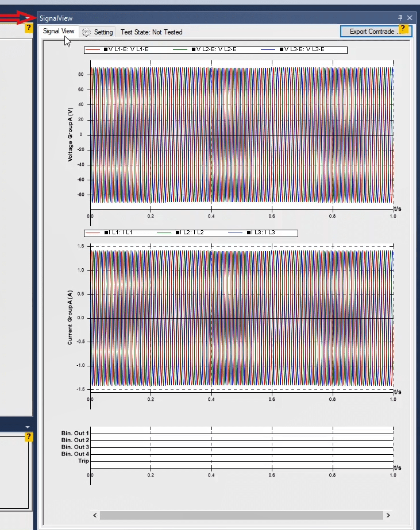The image size is (420, 530).
Task: Pin the SignalView panel
Action: 400,18
